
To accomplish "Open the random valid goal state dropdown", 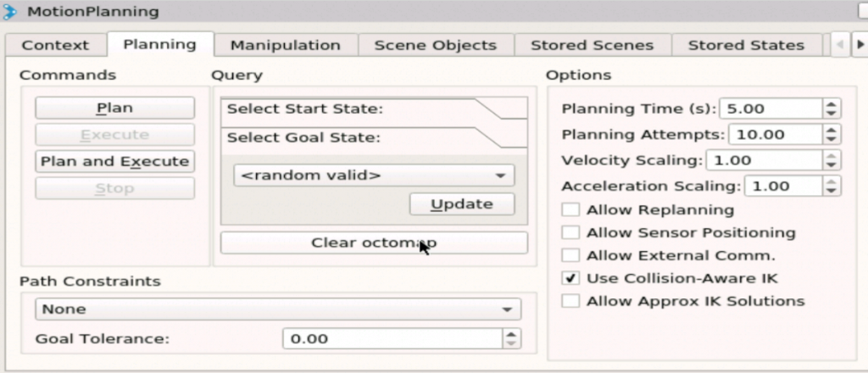I will coord(374,175).
